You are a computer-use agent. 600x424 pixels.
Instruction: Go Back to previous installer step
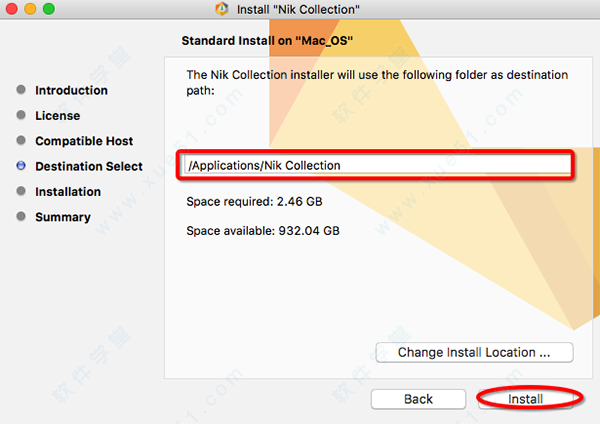pos(418,399)
